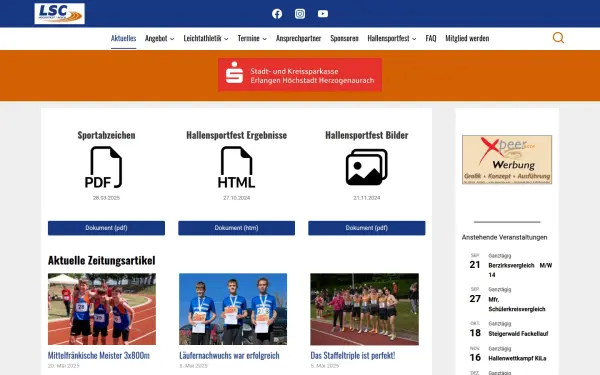Click the Hallensportfest Bilder gallery icon
This screenshot has height=375, width=600.
[367, 167]
